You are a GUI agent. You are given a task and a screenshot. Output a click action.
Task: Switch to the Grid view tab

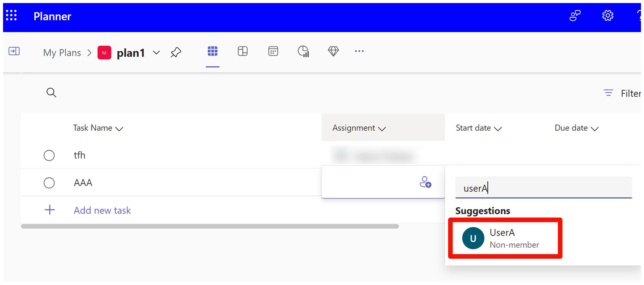213,51
